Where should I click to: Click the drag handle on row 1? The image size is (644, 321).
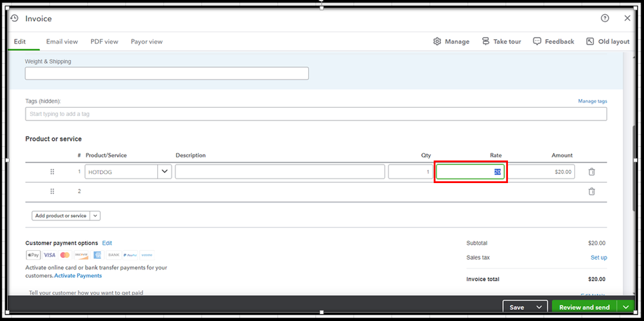(52, 171)
